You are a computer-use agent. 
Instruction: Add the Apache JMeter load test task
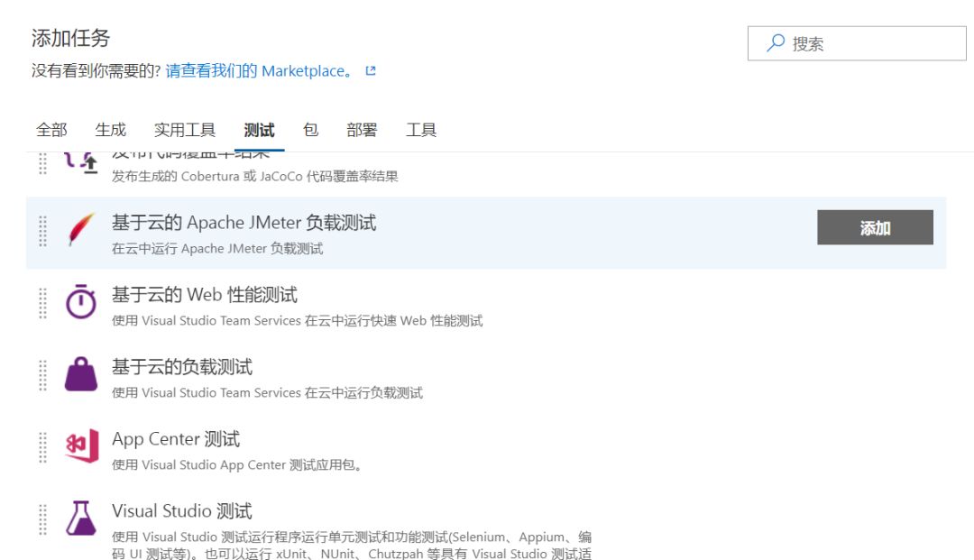(875, 227)
